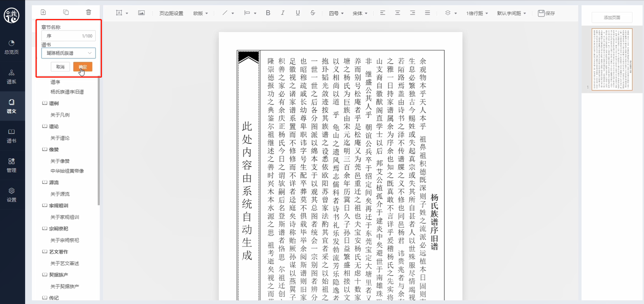Click the 保存 save button
This screenshot has height=304, width=644.
point(547,13)
